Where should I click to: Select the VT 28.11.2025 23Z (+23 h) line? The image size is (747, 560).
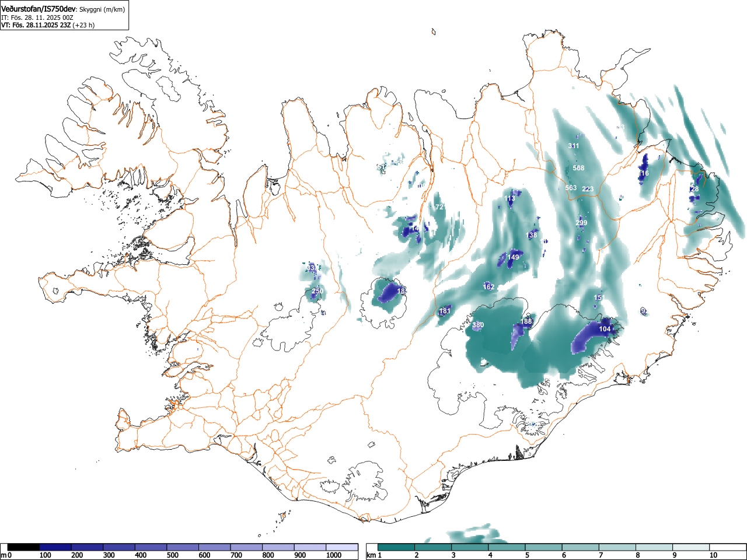[x=48, y=25]
